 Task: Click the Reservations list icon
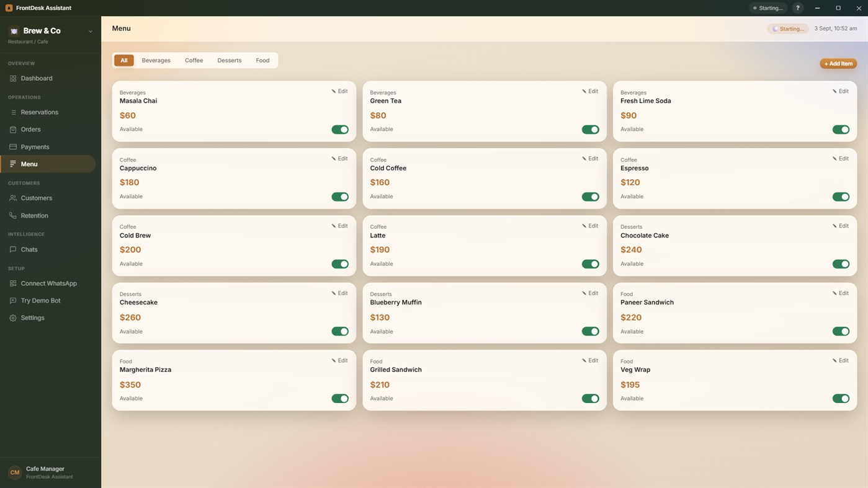(x=13, y=112)
